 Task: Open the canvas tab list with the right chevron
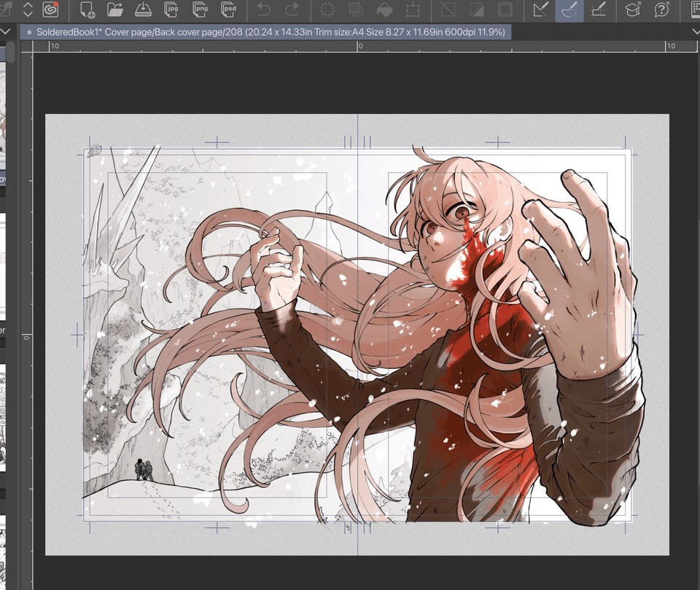coord(696,31)
